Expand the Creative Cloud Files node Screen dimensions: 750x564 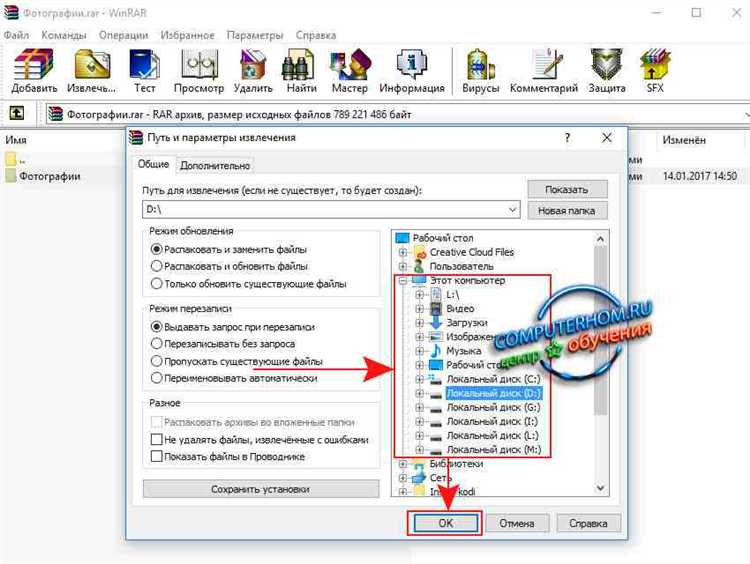click(403, 252)
